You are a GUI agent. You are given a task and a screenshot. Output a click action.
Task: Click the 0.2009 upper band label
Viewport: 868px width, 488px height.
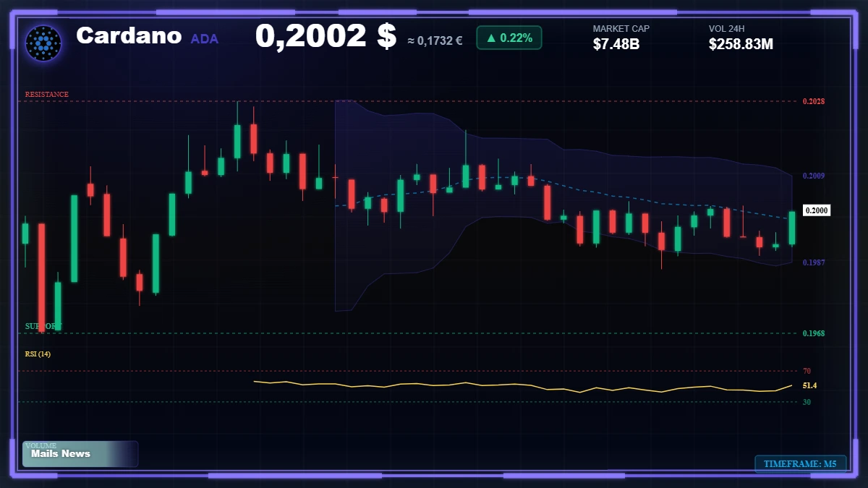[814, 176]
